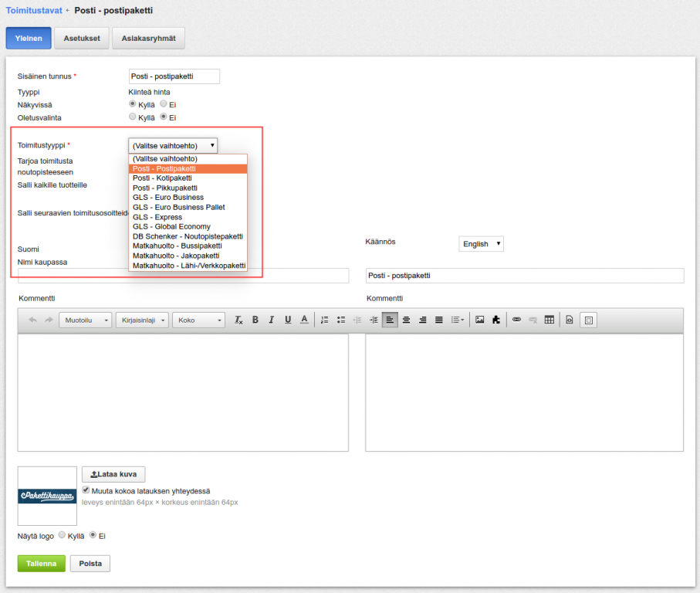Image resolution: width=700 pixels, height=593 pixels.
Task: Click the remove link icon
Action: point(533,320)
